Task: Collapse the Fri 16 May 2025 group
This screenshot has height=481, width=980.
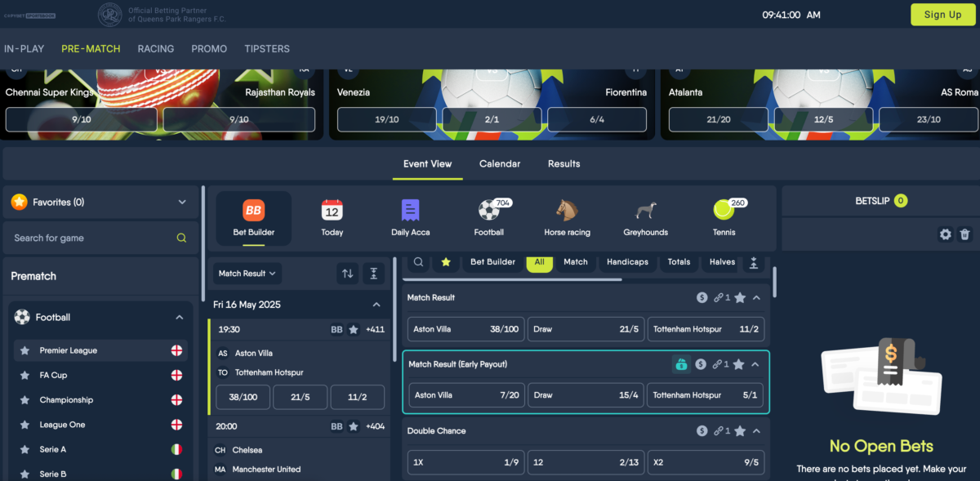Action: (376, 305)
